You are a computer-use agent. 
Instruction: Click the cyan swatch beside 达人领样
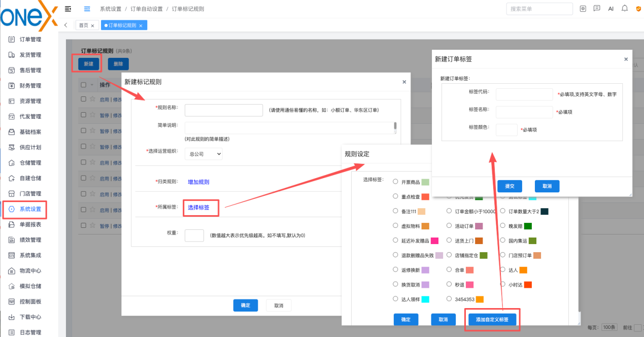tap(425, 299)
